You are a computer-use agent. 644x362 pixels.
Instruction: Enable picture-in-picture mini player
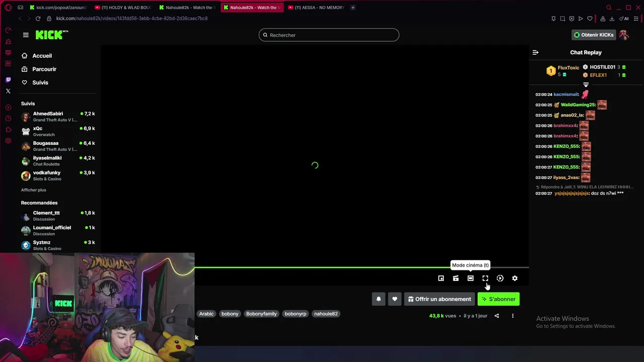pyautogui.click(x=441, y=278)
